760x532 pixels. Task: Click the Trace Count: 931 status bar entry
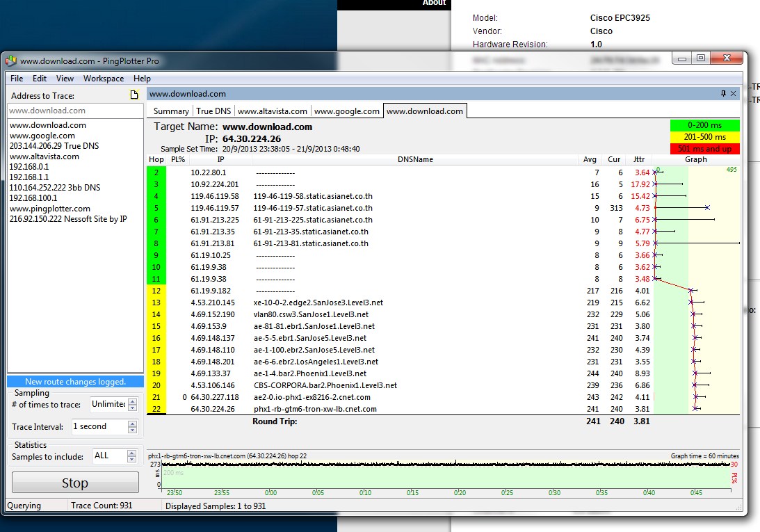102,506
